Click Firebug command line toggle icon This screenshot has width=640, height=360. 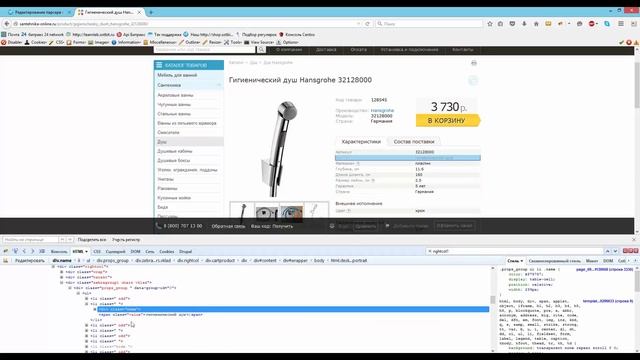pos(42,251)
